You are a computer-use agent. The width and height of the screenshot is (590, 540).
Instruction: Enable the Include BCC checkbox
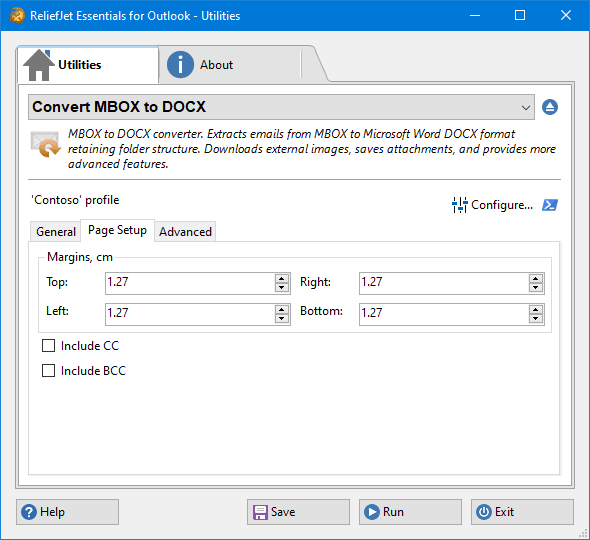click(48, 371)
